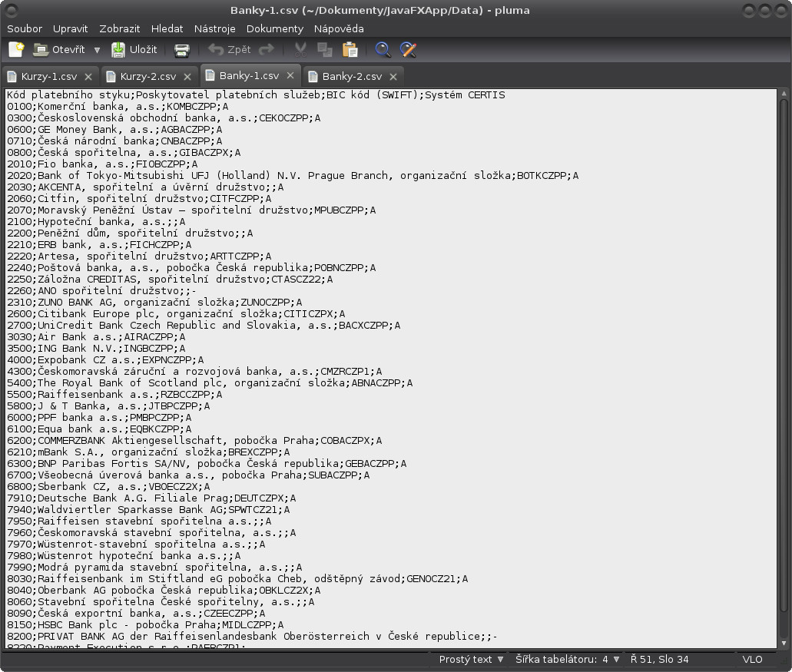Undo with the Zpět button
792x672 pixels.
tap(230, 49)
